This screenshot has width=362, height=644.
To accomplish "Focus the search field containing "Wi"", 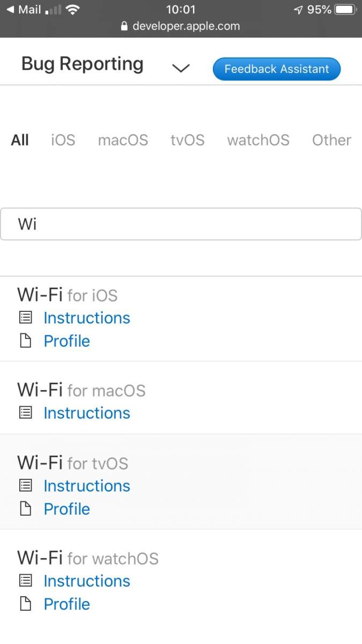I will click(181, 224).
